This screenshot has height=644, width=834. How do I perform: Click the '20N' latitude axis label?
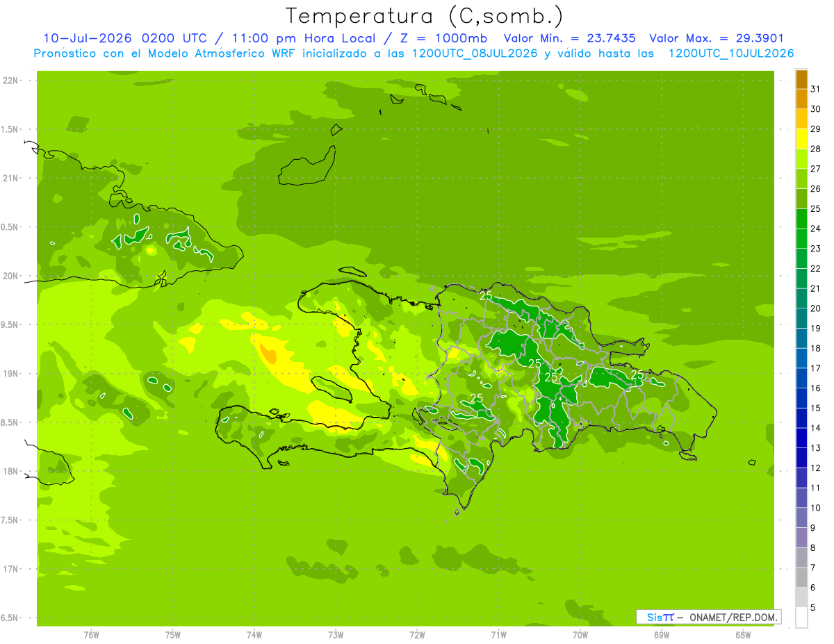11,276
